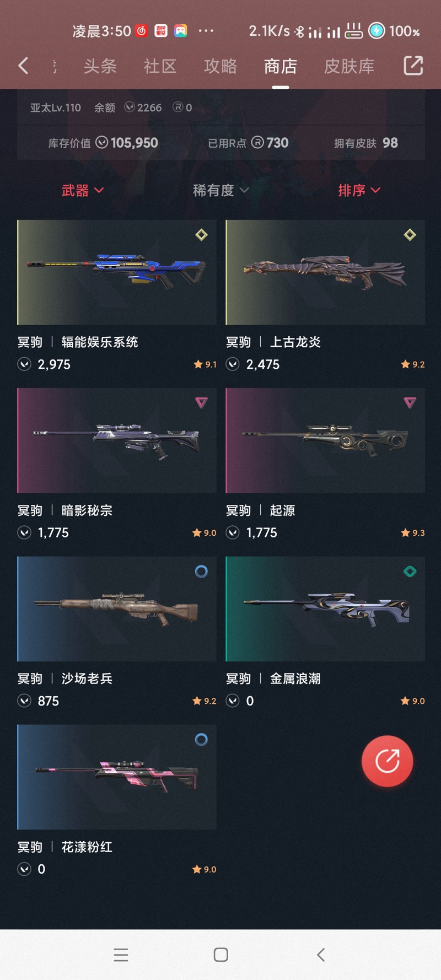
Task: Switch to the 皮肤库 tab
Action: pyautogui.click(x=349, y=66)
